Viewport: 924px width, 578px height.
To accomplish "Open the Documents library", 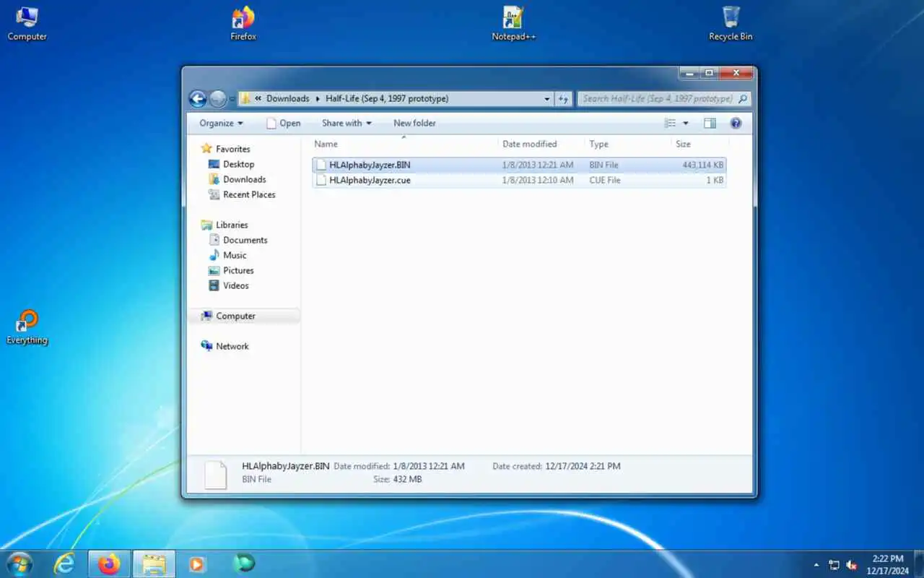I will coord(245,240).
